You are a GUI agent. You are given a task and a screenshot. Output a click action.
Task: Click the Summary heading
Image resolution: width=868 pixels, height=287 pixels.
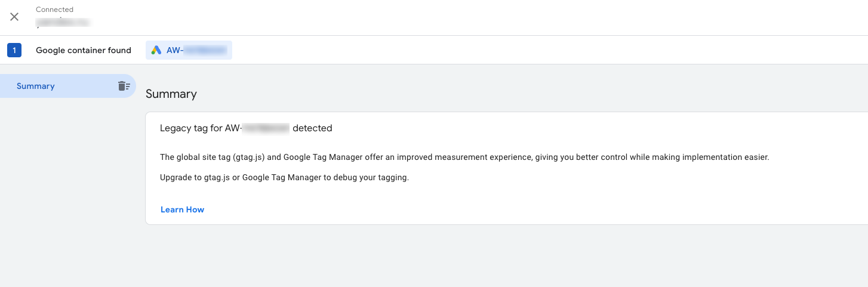(171, 94)
